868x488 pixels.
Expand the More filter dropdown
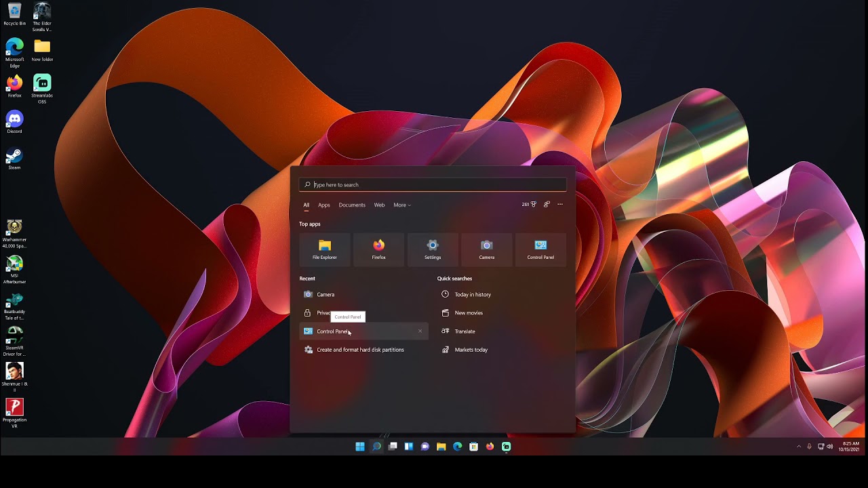tap(402, 205)
